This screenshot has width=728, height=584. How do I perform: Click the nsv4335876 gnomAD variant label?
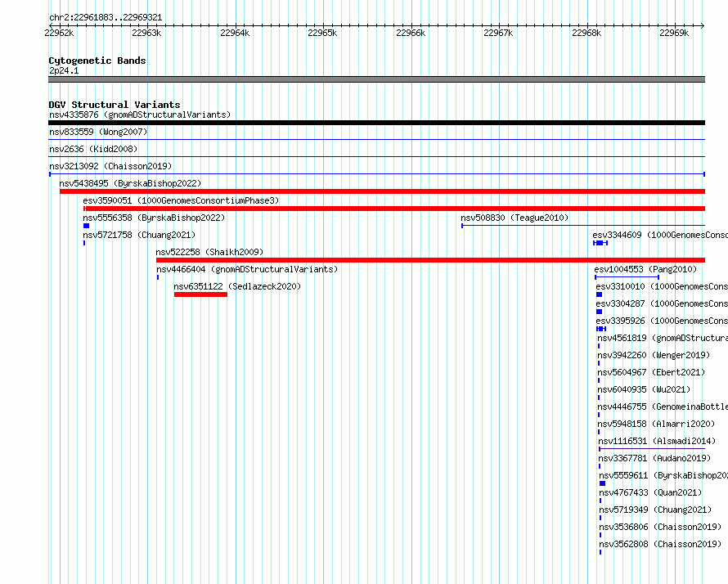click(140, 115)
